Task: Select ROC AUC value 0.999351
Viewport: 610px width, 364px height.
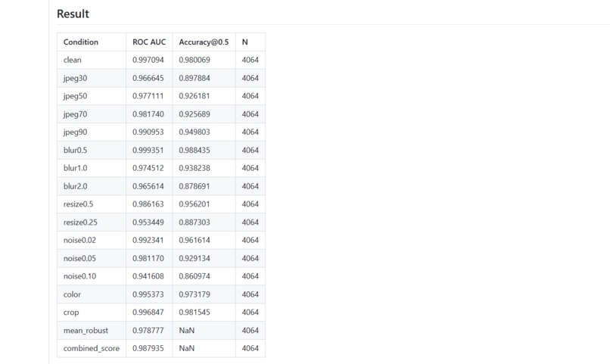Action: [148, 150]
